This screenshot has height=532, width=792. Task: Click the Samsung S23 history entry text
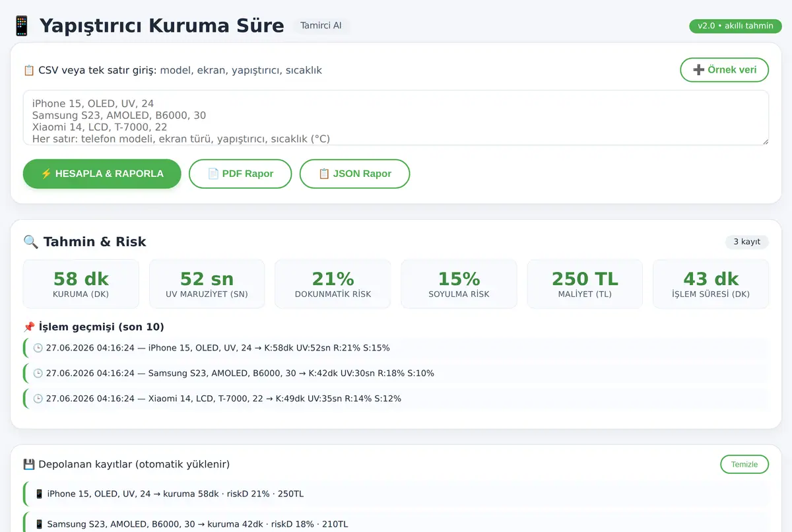[x=240, y=373]
